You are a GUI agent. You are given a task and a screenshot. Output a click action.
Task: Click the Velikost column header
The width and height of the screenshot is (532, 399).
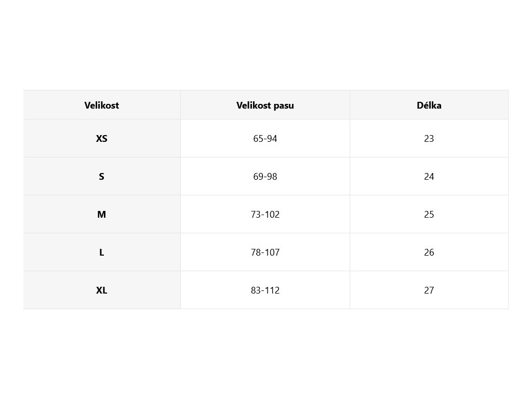(x=102, y=105)
